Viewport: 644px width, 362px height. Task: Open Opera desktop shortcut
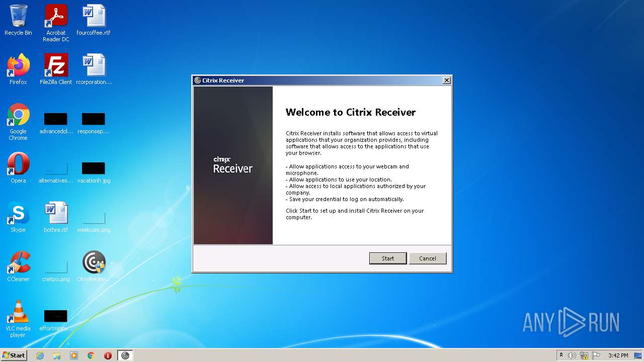(18, 168)
